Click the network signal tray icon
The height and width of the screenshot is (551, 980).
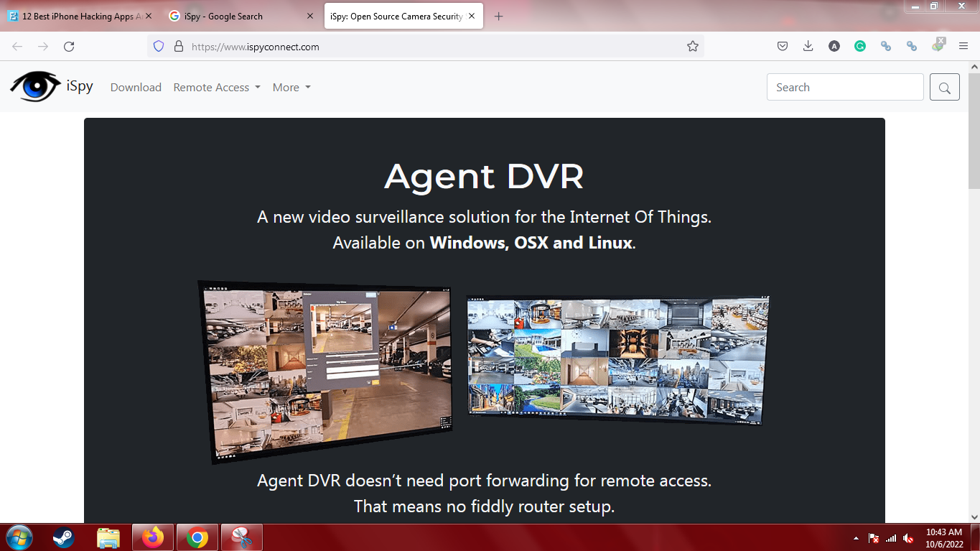coord(891,538)
